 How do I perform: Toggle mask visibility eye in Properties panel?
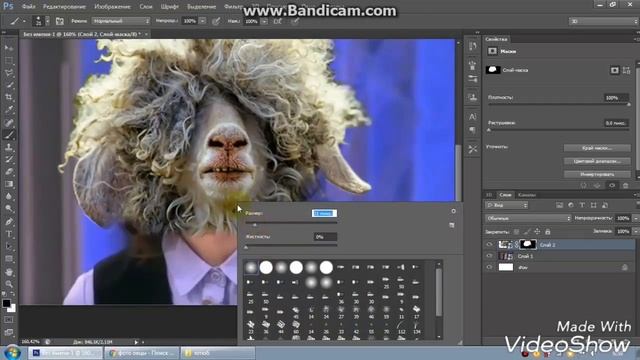point(612,186)
